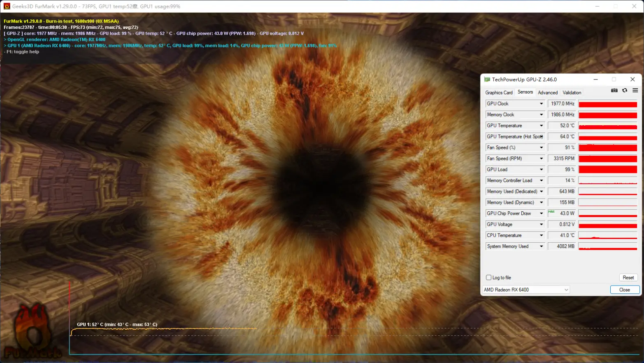644x363 pixels.
Task: Open the System Memory Used dropdown
Action: click(541, 246)
